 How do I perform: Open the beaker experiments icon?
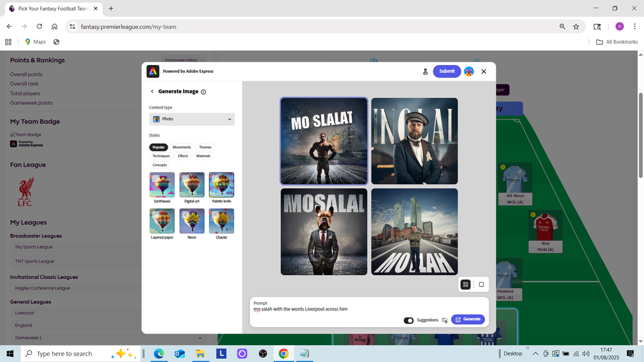click(x=425, y=71)
